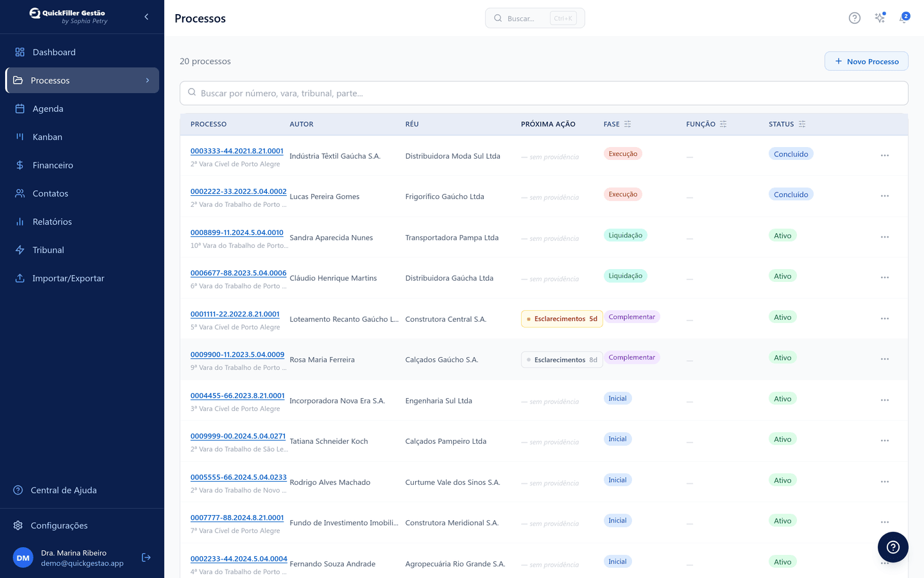The width and height of the screenshot is (924, 578).
Task: Open Agenda in sidebar
Action: tap(82, 109)
